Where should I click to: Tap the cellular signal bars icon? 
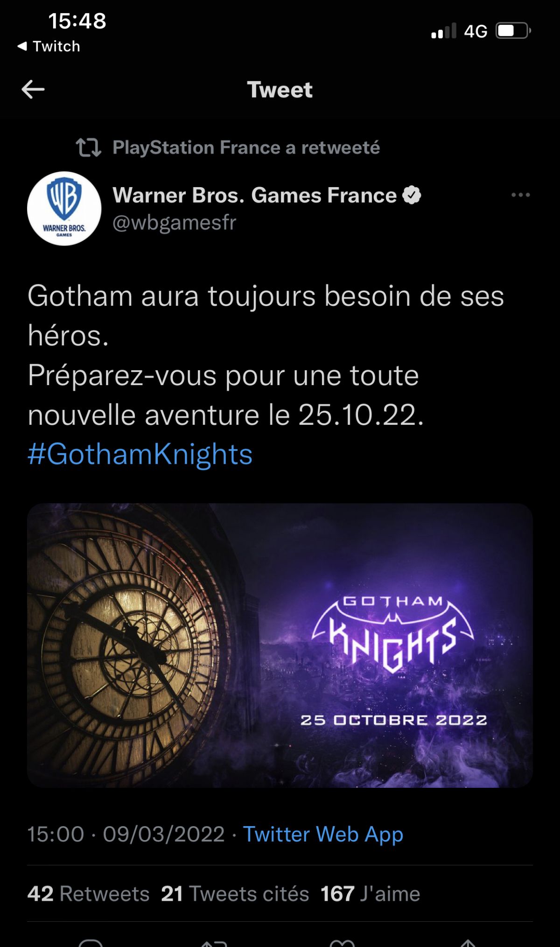[444, 31]
